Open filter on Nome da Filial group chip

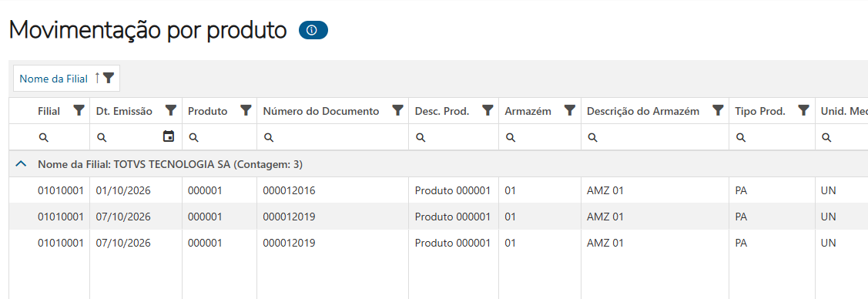[109, 78]
